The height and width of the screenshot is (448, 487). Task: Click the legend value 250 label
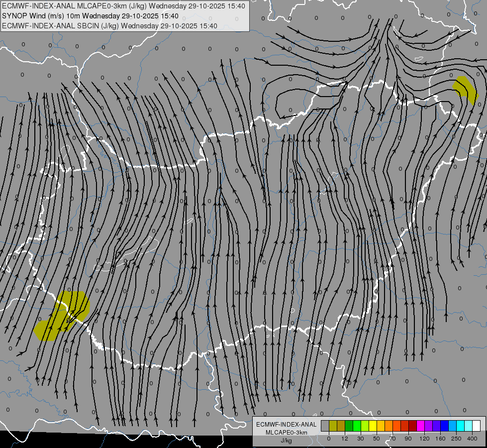pyautogui.click(x=456, y=439)
